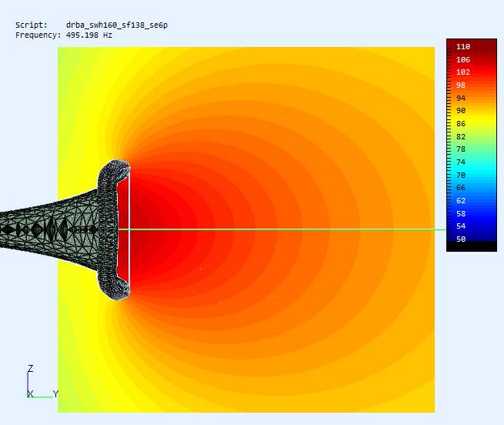The width and height of the screenshot is (504, 425).
Task: Click the Frequency: label
Action: [38, 35]
